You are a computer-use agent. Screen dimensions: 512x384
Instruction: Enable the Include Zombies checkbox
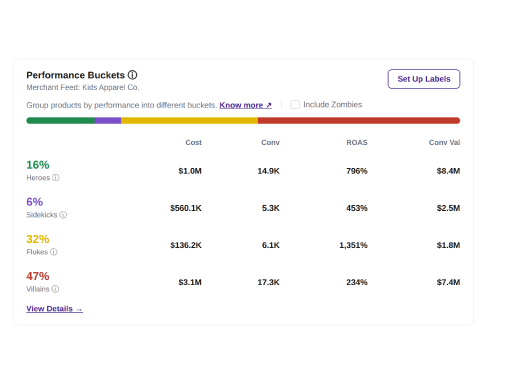tap(295, 105)
